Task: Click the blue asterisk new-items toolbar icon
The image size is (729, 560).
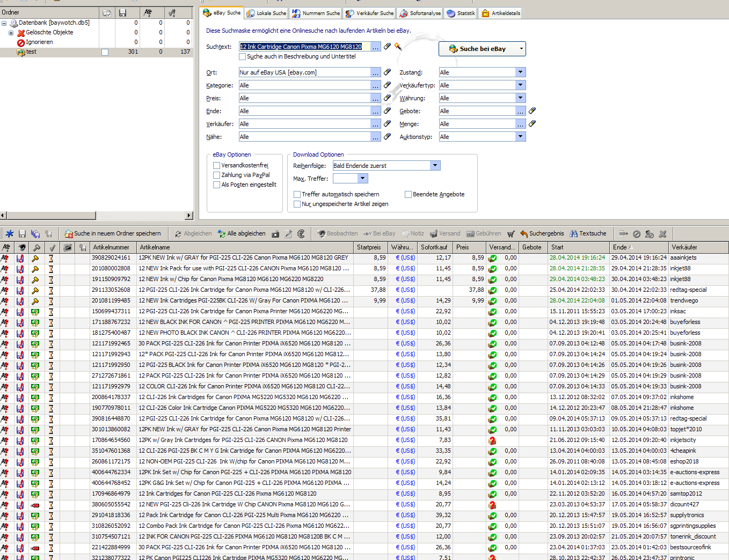Action: click(9, 234)
